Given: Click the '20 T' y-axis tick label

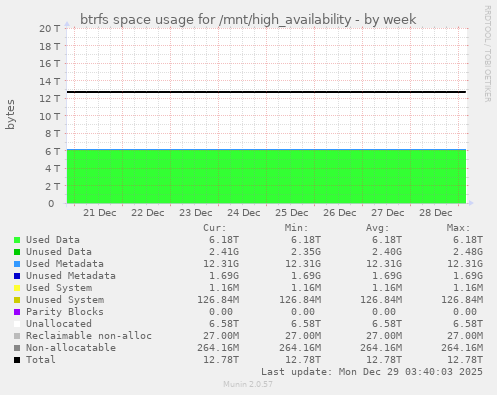Looking at the screenshot, I should pos(50,28).
